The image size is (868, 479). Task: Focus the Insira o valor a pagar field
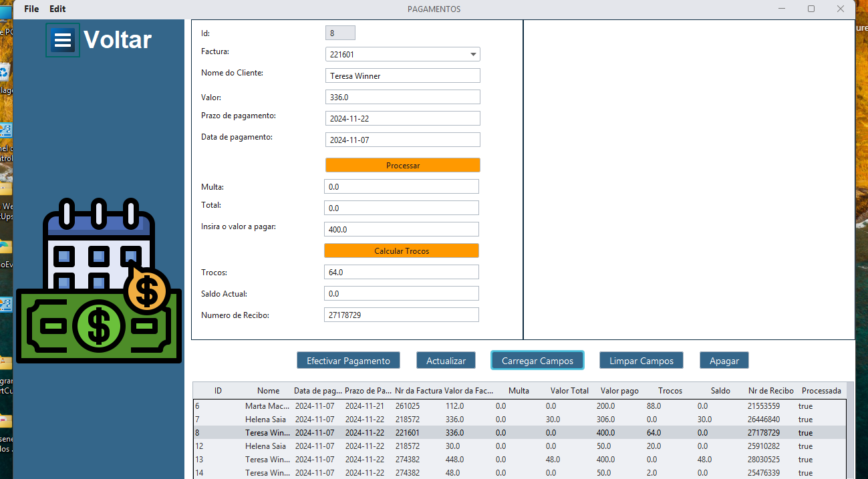point(401,230)
